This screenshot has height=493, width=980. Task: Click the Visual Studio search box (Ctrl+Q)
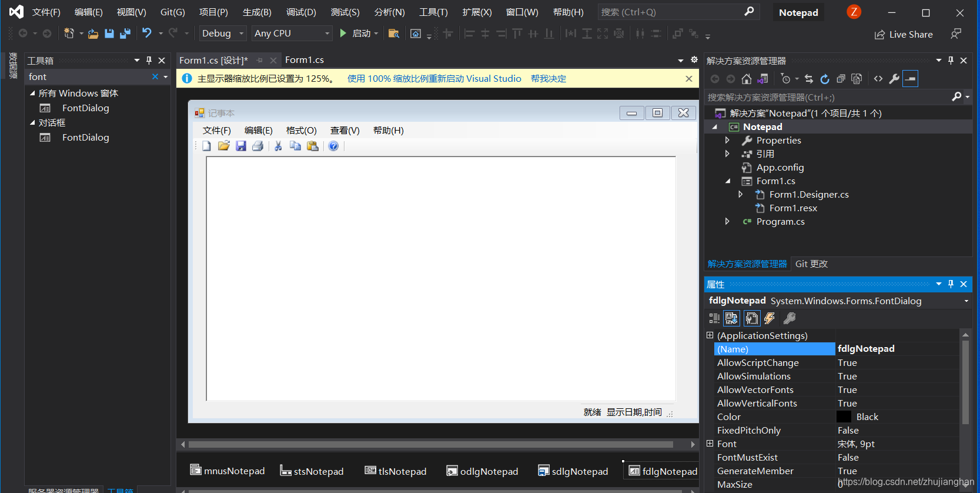(678, 12)
